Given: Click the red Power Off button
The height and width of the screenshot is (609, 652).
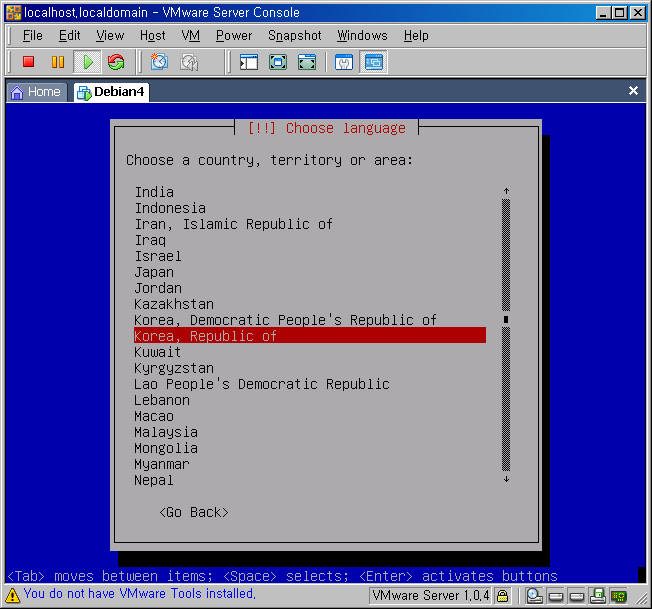Looking at the screenshot, I should (x=28, y=62).
